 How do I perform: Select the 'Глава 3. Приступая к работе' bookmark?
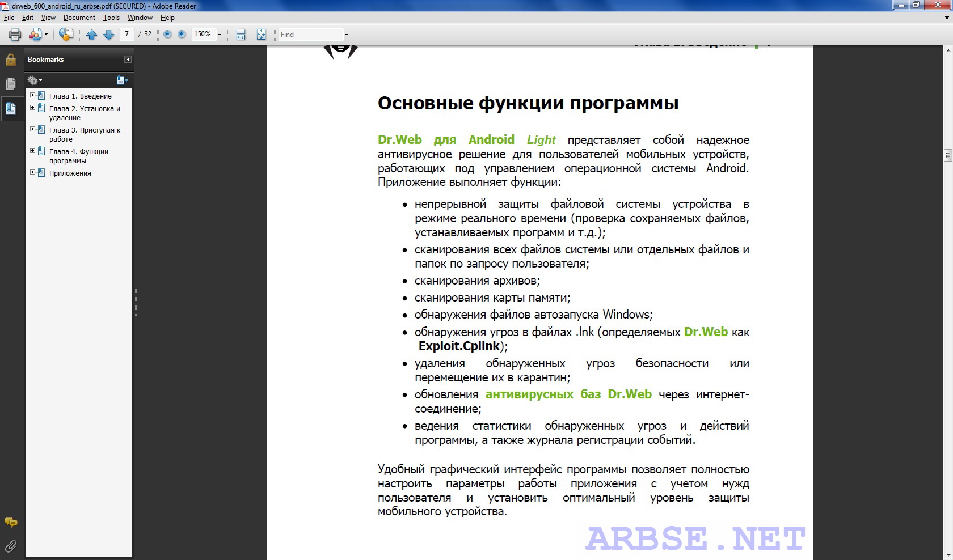[x=85, y=135]
